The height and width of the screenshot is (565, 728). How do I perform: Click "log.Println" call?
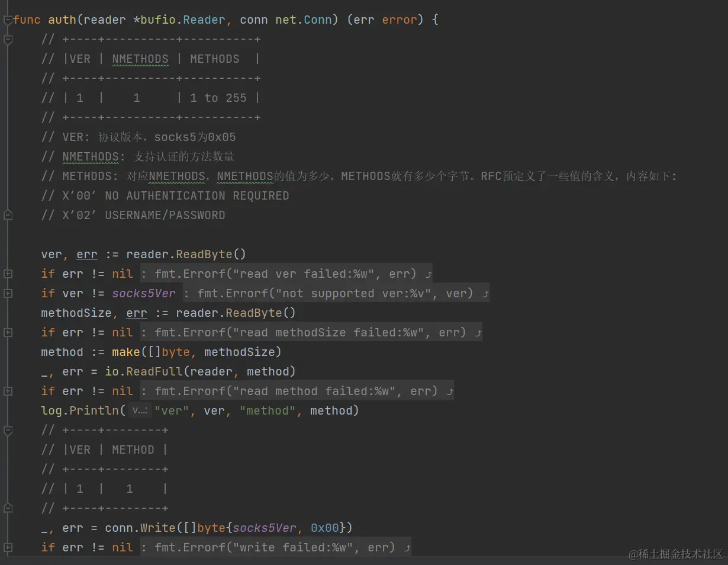click(x=80, y=410)
